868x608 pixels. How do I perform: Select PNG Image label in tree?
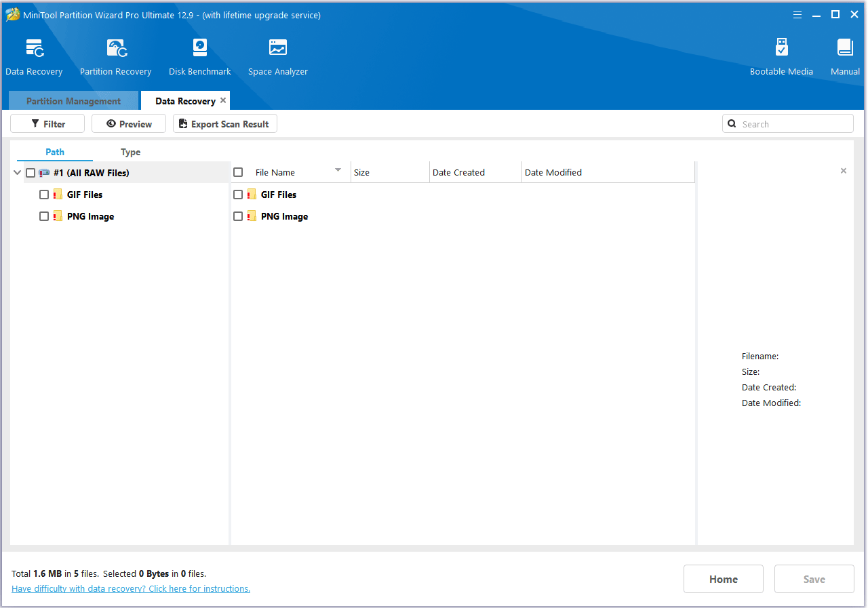90,216
